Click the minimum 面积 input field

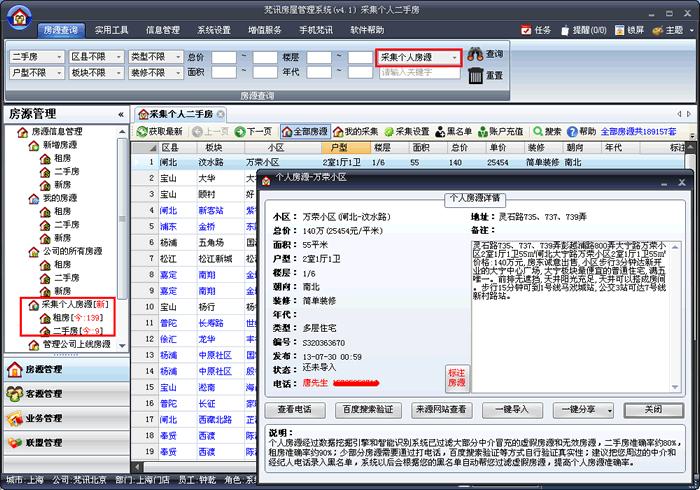(x=224, y=73)
